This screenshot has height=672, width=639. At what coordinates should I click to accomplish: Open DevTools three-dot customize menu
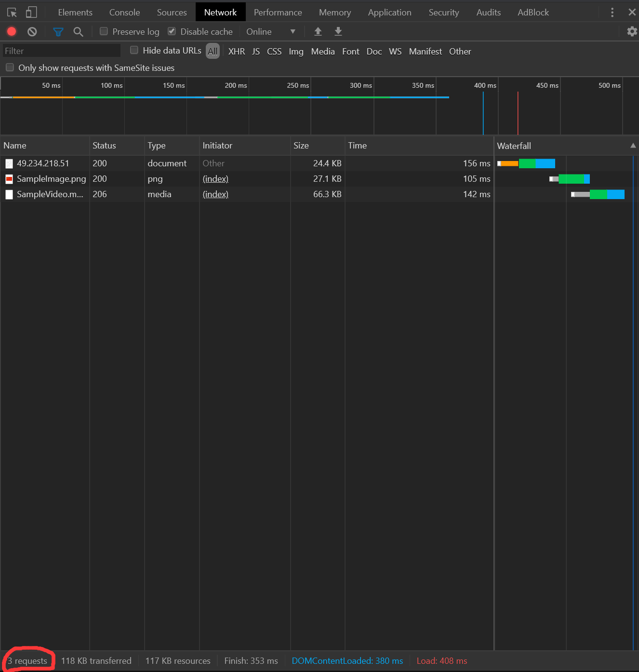612,12
